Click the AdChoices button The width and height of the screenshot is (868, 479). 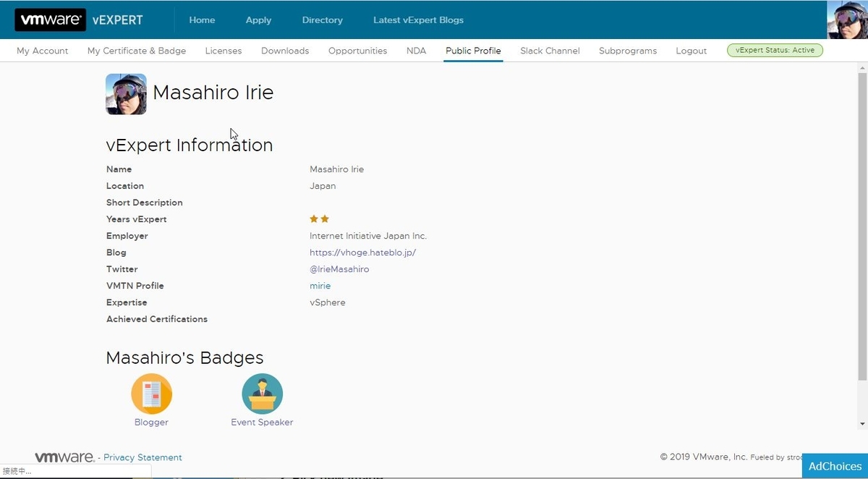pos(835,466)
